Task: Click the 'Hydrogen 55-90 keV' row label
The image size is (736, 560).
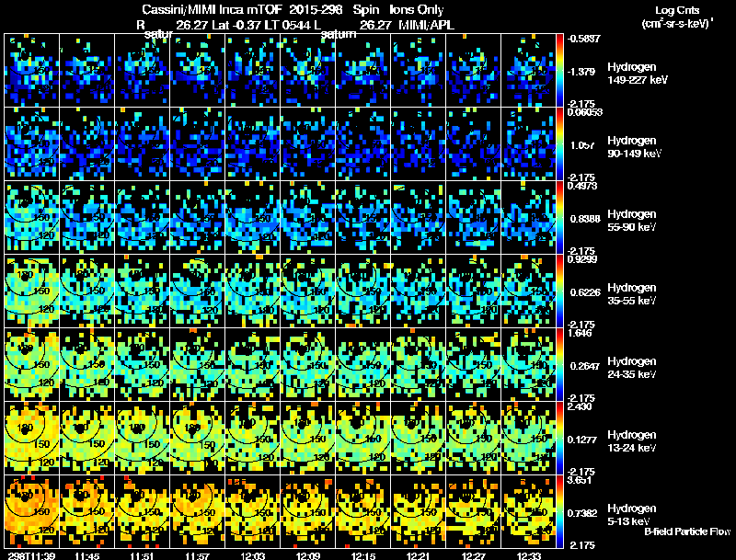Action: pos(632,221)
